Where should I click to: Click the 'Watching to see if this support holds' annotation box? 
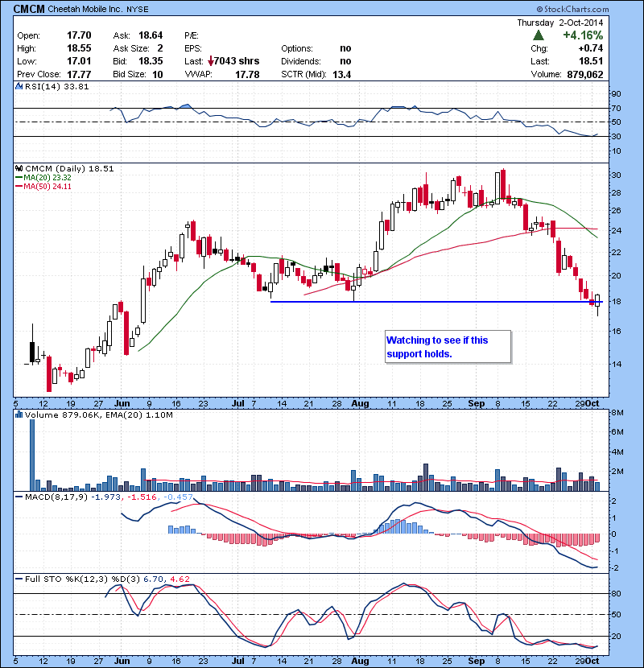[x=448, y=347]
